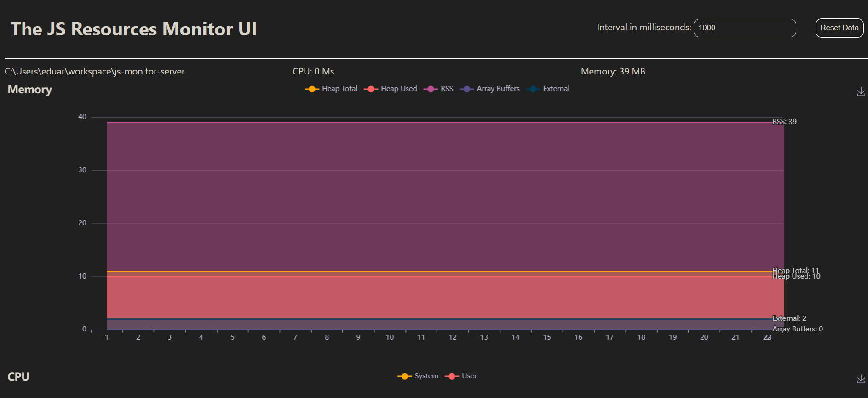Toggle Heap Total series in Memory legend
Viewport: 868px width, 398px height.
[x=331, y=89]
